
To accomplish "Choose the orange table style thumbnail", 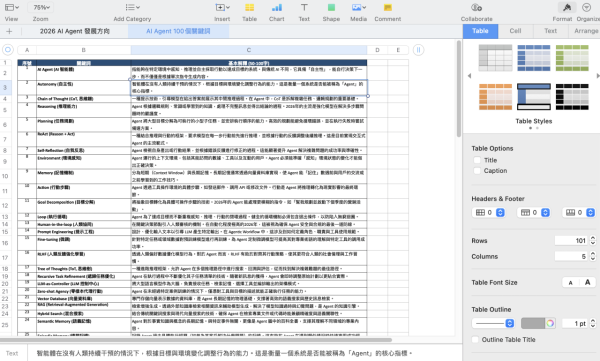I will [x=496, y=97].
